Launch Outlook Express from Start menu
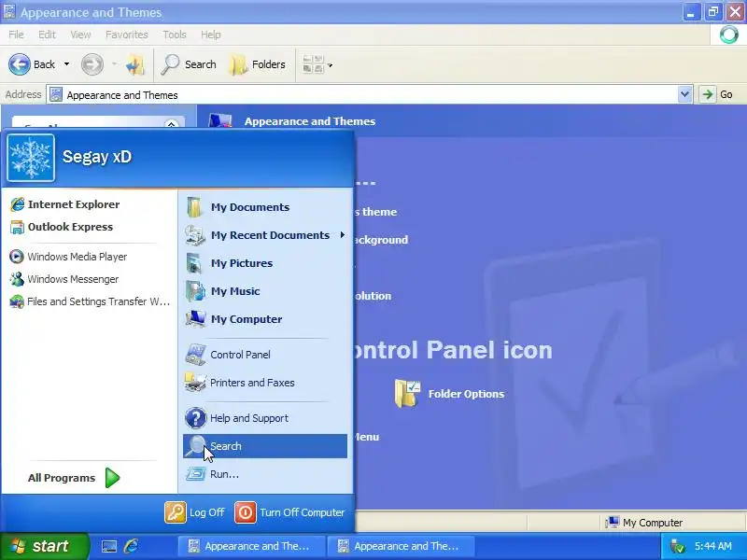This screenshot has width=747, height=560. click(x=61, y=227)
